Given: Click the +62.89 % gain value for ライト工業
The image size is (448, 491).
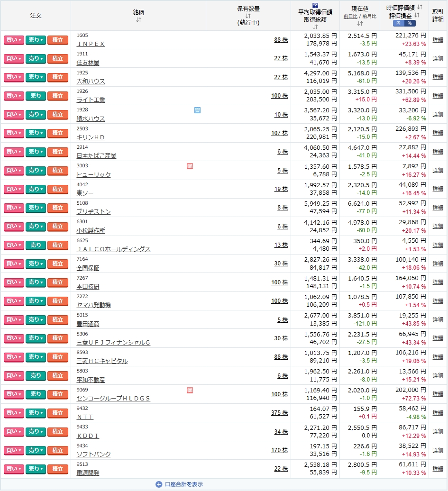Looking at the screenshot, I should coord(414,100).
